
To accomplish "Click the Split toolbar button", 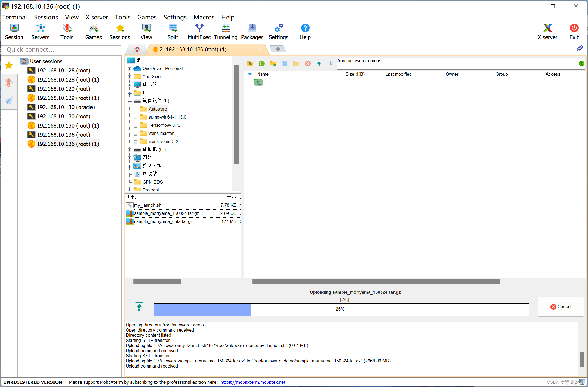I will (x=173, y=32).
